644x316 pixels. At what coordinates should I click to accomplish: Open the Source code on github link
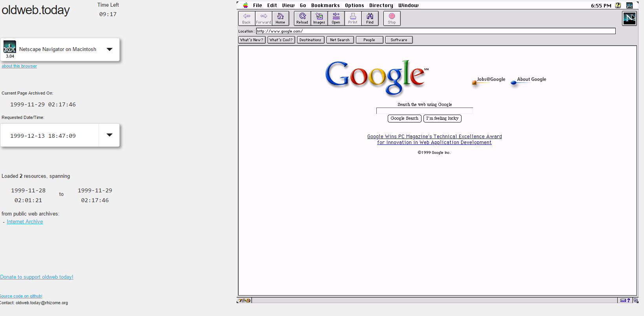tap(21, 296)
